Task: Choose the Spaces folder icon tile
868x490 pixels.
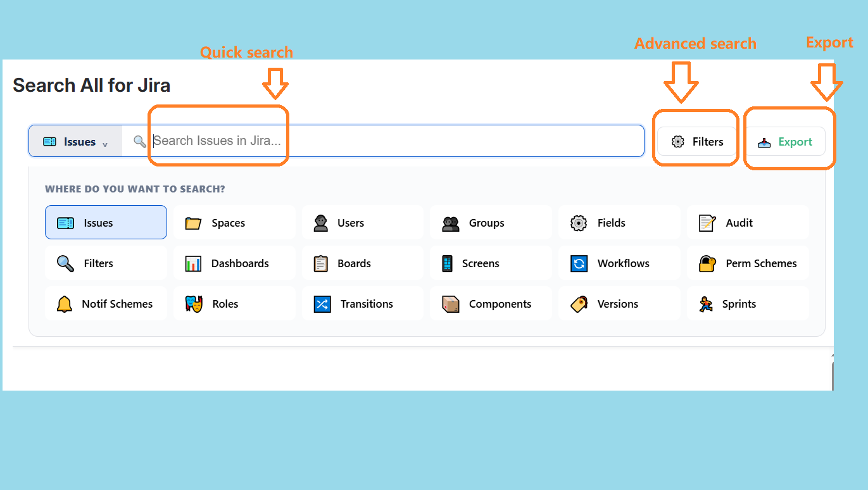Action: click(x=234, y=222)
